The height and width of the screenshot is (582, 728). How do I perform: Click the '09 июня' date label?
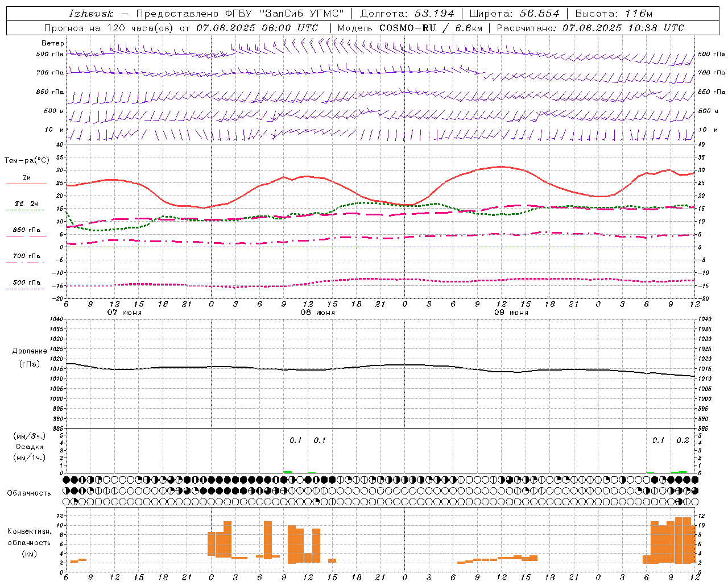(x=511, y=313)
